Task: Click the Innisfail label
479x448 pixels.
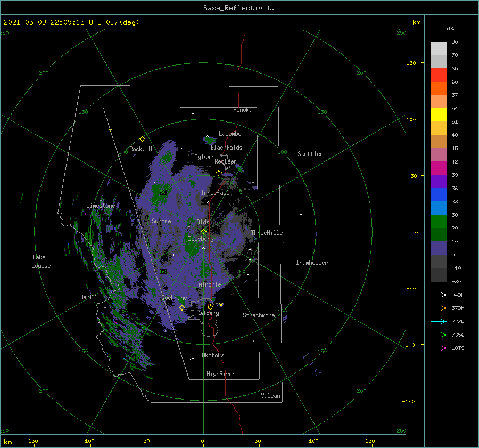Action: pyautogui.click(x=215, y=193)
